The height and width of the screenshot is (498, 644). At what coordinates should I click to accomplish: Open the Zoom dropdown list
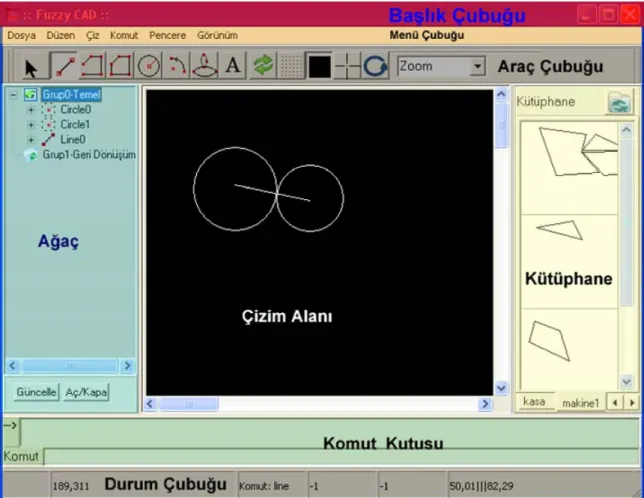tap(477, 66)
